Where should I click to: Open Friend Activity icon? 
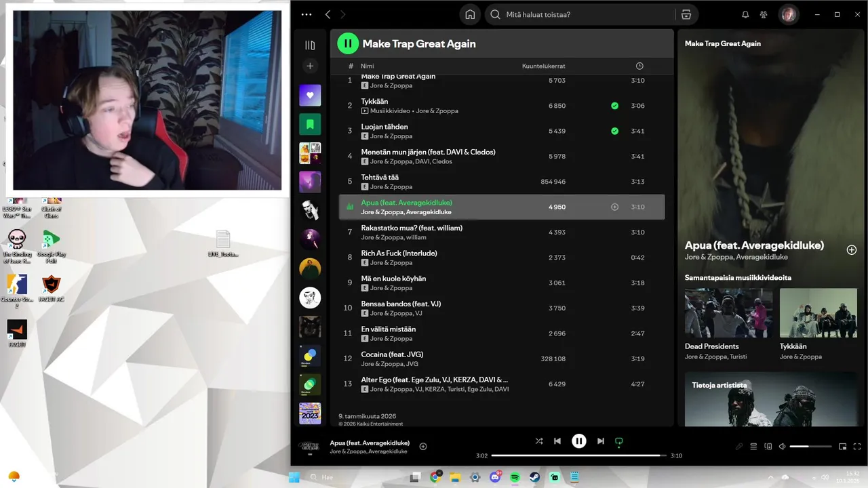point(764,14)
